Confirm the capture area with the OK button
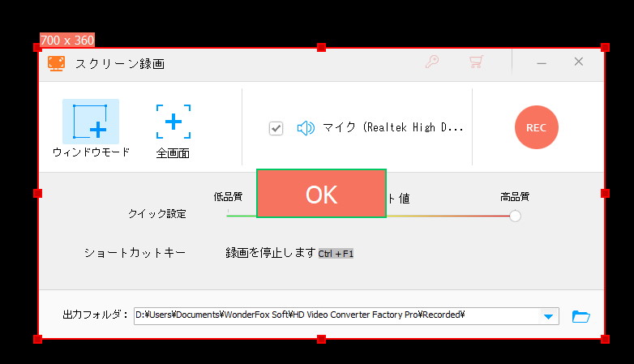The height and width of the screenshot is (364, 634). click(321, 194)
